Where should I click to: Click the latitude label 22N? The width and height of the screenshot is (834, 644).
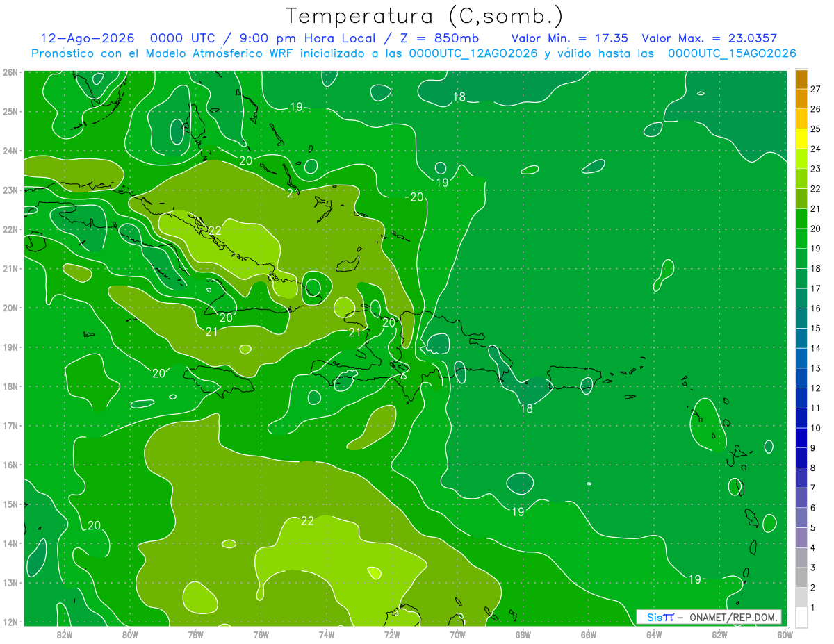(10, 229)
